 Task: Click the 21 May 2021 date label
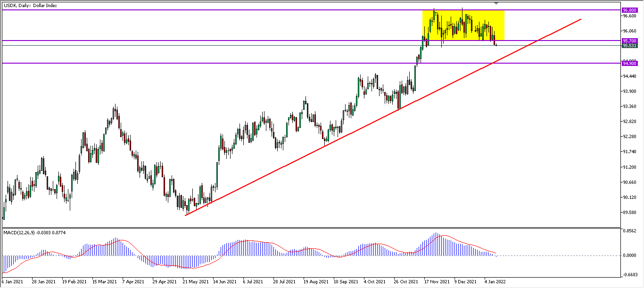click(x=195, y=282)
